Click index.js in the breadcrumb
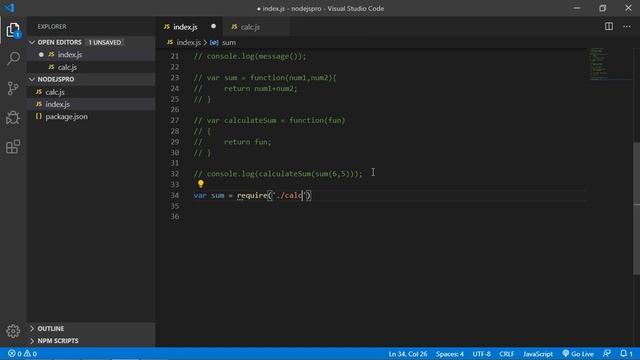 188,42
